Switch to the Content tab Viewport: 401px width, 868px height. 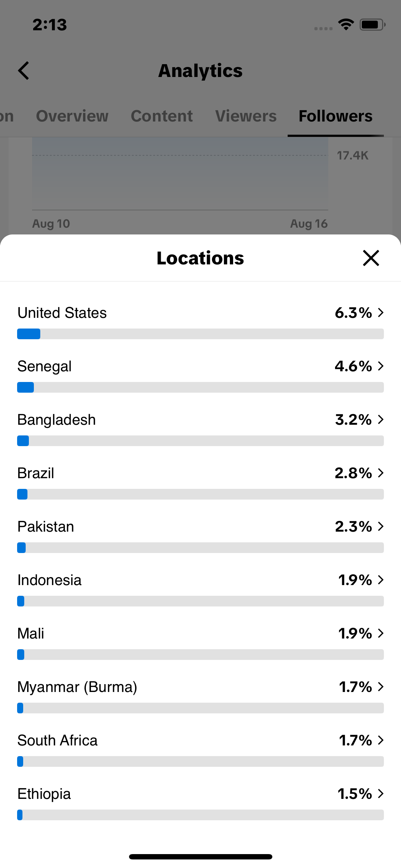pos(162,116)
